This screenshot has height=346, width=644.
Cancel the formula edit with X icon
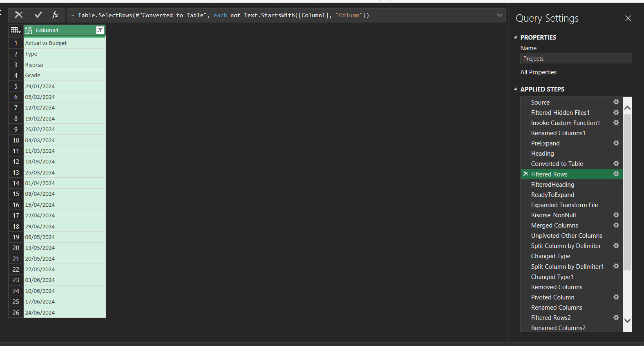pos(19,15)
